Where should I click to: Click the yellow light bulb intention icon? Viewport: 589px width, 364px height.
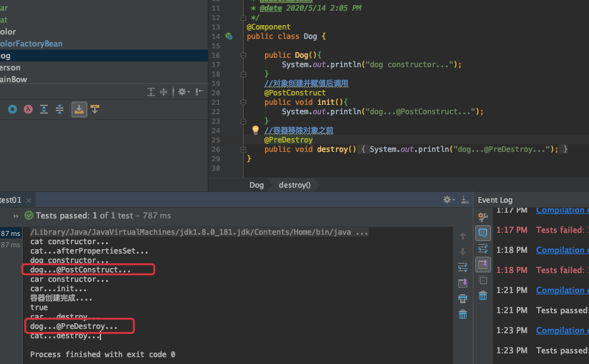pos(256,130)
